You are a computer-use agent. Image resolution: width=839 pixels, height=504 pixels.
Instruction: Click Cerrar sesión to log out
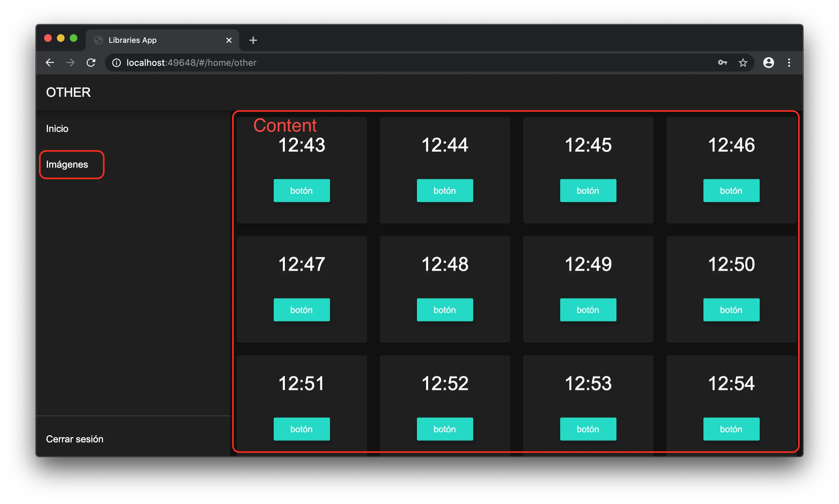click(74, 439)
